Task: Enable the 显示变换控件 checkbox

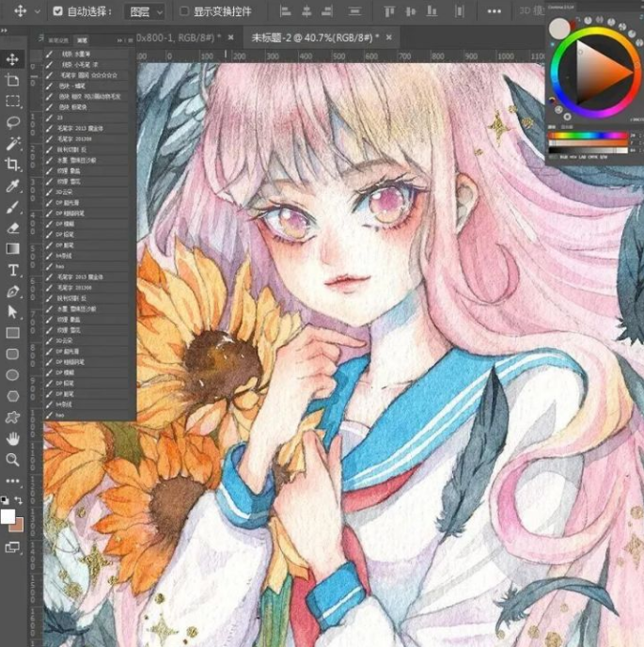Action: point(184,11)
